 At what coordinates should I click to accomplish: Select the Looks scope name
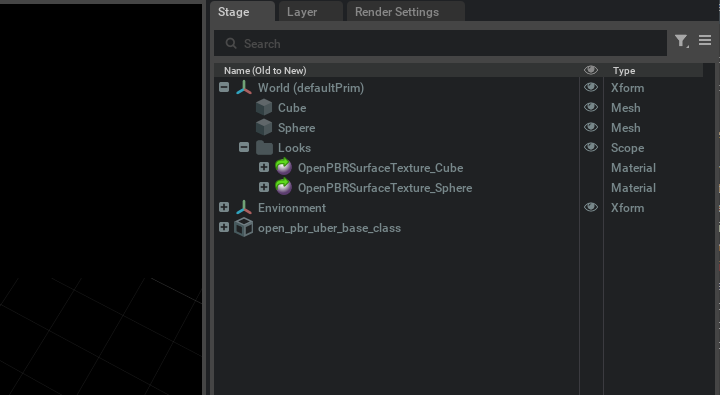pyautogui.click(x=294, y=148)
